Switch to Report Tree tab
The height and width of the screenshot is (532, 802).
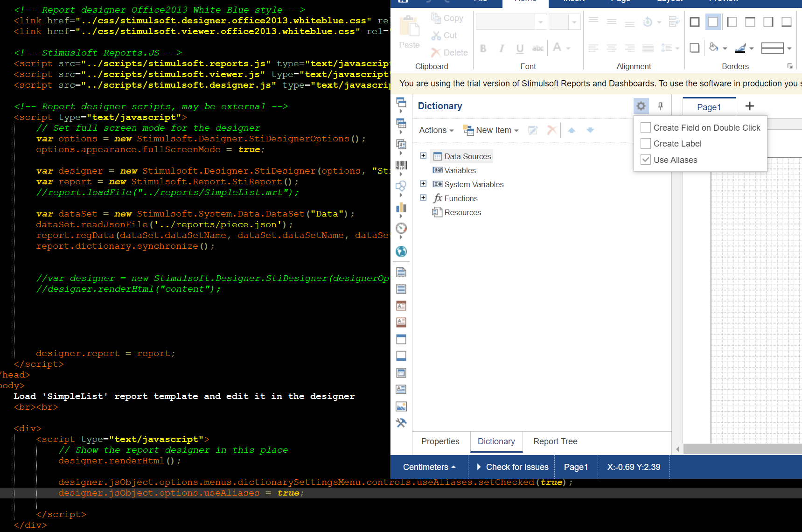(555, 441)
